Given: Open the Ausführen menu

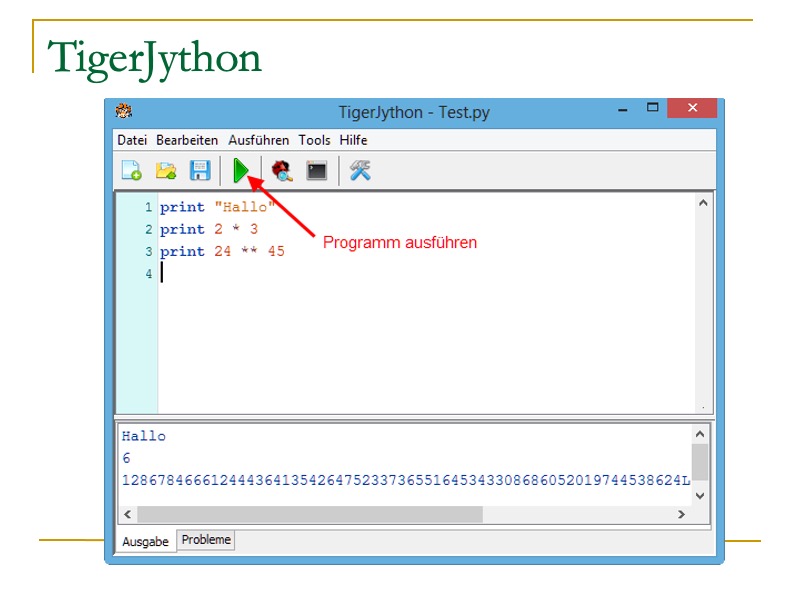Looking at the screenshot, I should pos(258,140).
